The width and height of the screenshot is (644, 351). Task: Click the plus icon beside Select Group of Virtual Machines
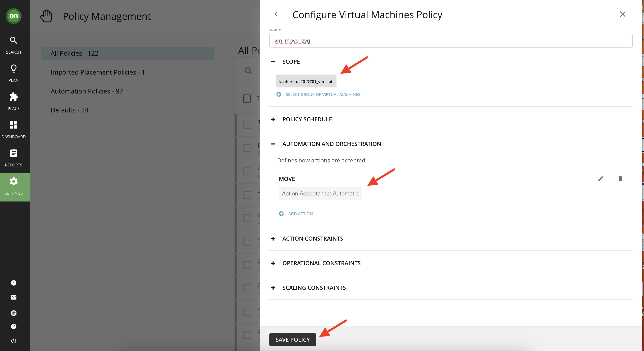tap(279, 94)
